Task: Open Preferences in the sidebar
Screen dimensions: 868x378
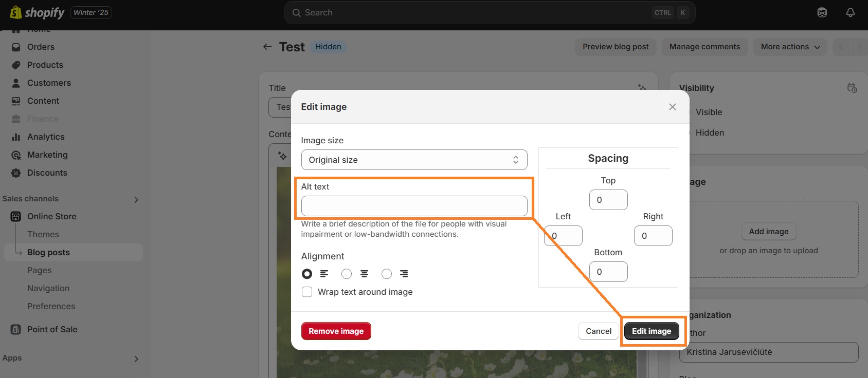Action: point(51,306)
